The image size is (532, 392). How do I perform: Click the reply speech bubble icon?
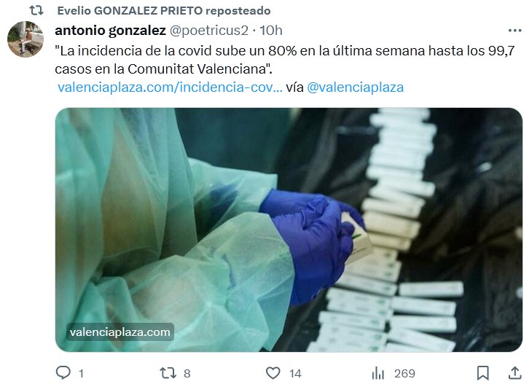pyautogui.click(x=63, y=372)
